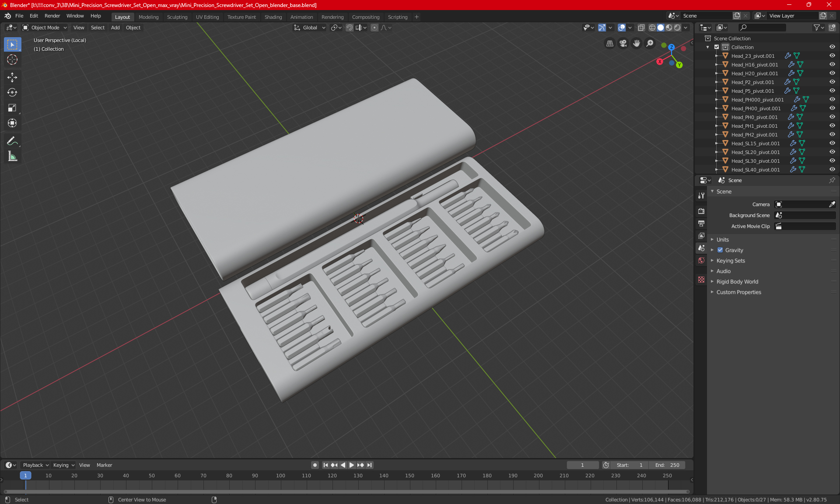
Task: Click the End frame field
Action: pos(667,465)
